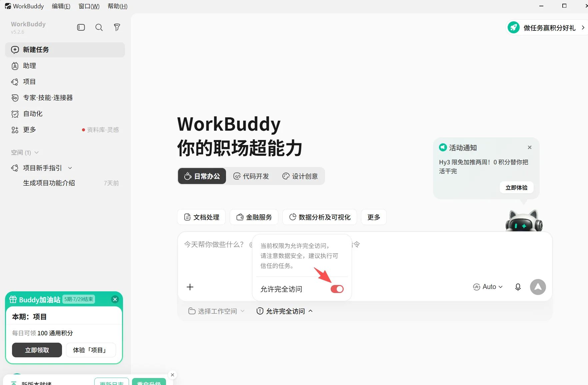Open the 帮助(H) menu
The height and width of the screenshot is (385, 588).
click(x=118, y=6)
